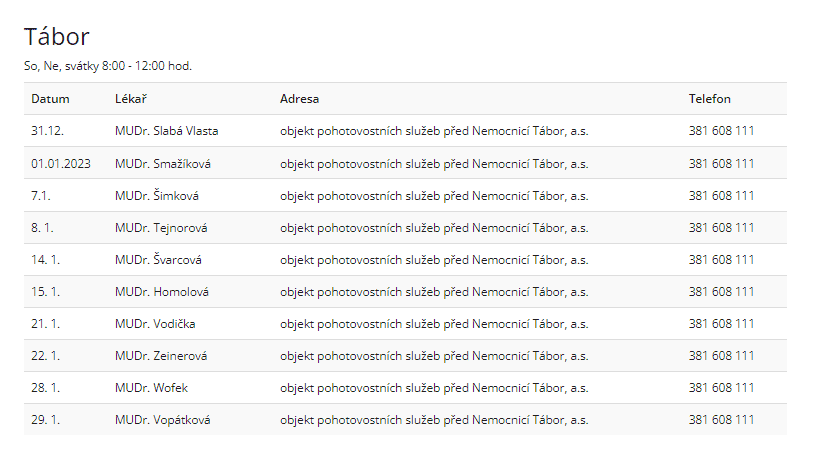Image resolution: width=818 pixels, height=458 pixels.
Task: Click phone number in the 29. 1. row
Action: pyautogui.click(x=721, y=420)
